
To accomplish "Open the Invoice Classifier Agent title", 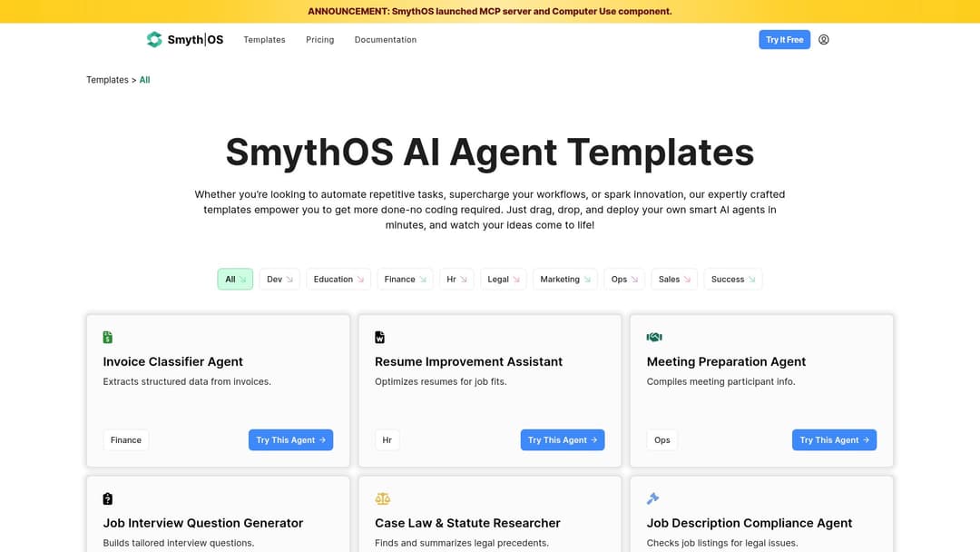I will click(x=172, y=361).
